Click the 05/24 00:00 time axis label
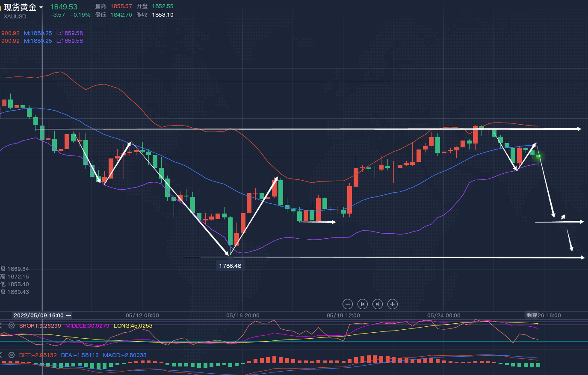 point(444,315)
